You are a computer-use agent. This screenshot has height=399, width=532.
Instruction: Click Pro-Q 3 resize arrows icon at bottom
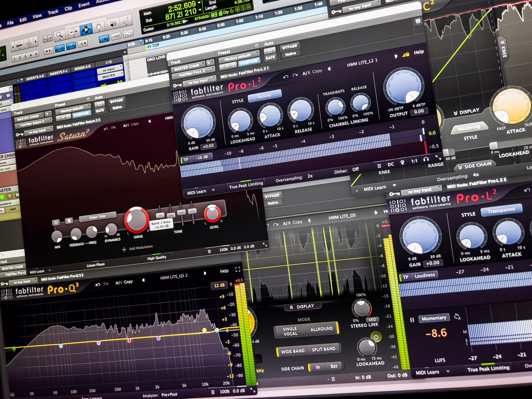point(253,390)
